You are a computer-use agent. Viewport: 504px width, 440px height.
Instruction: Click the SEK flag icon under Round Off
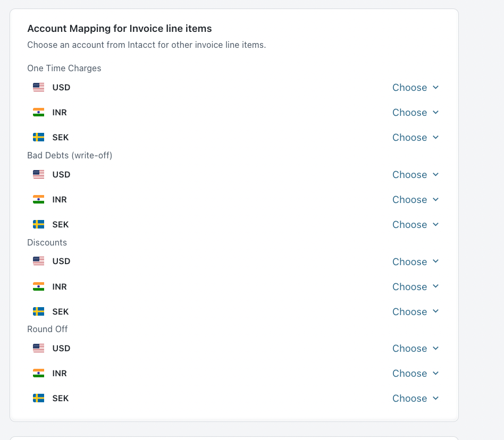click(38, 398)
